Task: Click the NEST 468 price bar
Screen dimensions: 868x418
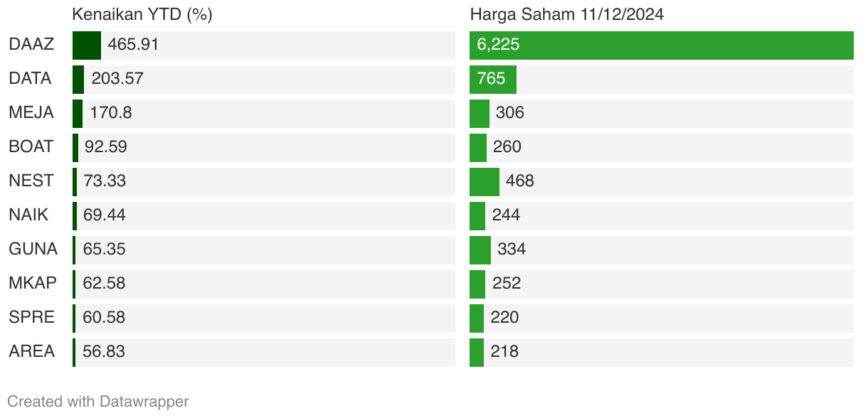Action: [x=485, y=182]
